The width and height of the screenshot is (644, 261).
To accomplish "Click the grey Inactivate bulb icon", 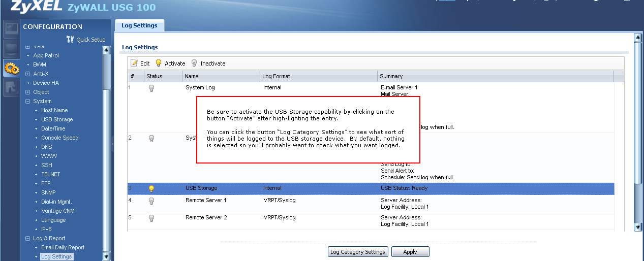I will (x=194, y=63).
